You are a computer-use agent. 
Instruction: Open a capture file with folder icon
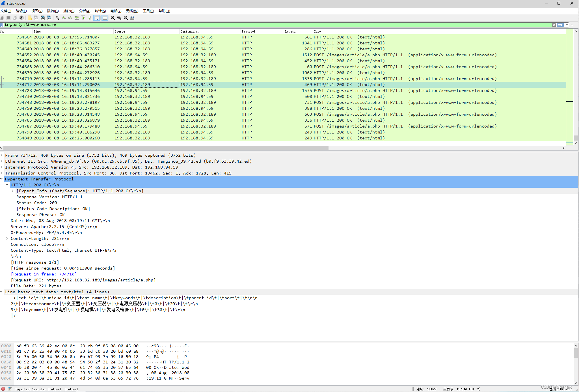[30, 18]
